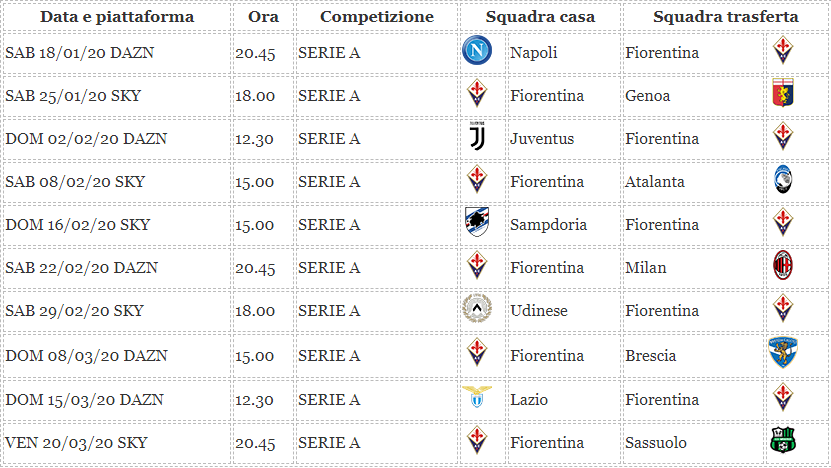Image resolution: width=831 pixels, height=468 pixels.
Task: Click the Sassuolo club crest
Action: coord(783,441)
